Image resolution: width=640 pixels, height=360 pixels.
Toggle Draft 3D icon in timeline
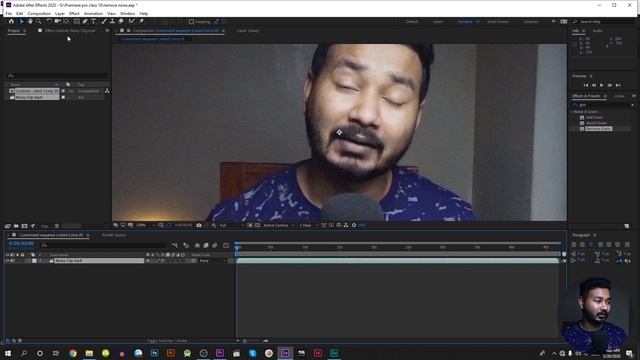(186, 245)
